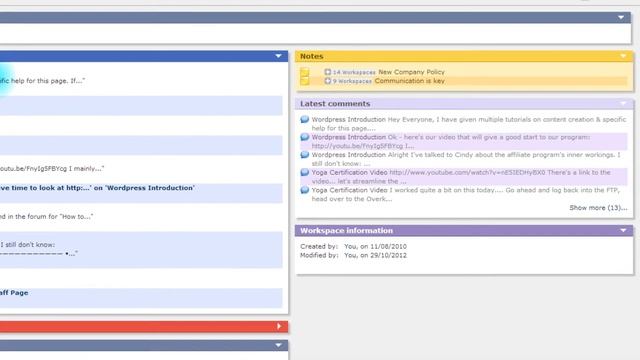Open Wordpress Introduction from 'here's our video' comment
Image resolution: width=640 pixels, height=360 pixels.
[349, 137]
